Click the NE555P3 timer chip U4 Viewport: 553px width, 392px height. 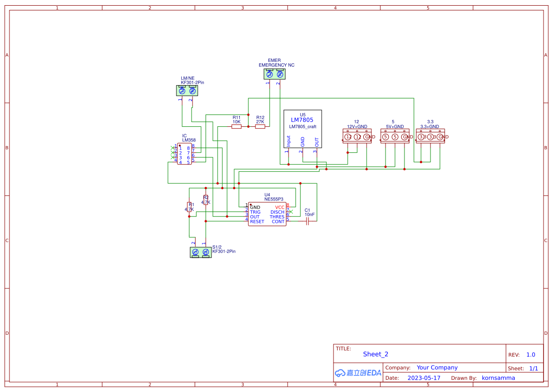(x=267, y=215)
